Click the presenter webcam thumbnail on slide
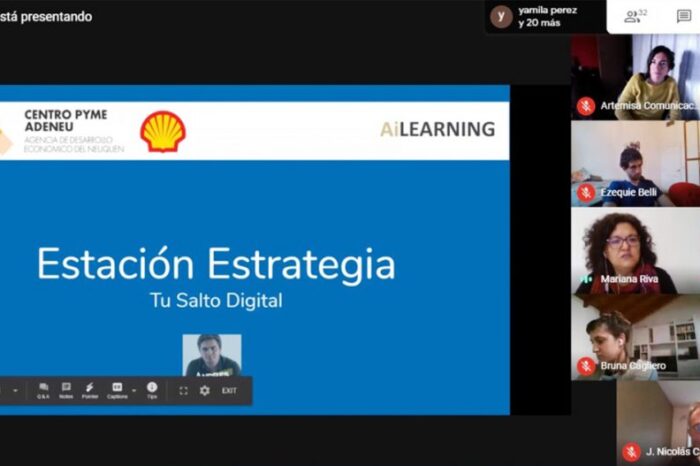The height and width of the screenshot is (466, 700). coord(212,355)
